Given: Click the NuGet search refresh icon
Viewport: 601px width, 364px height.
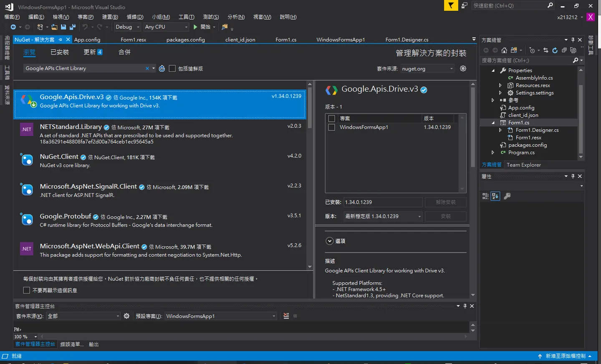Looking at the screenshot, I should pyautogui.click(x=162, y=68).
